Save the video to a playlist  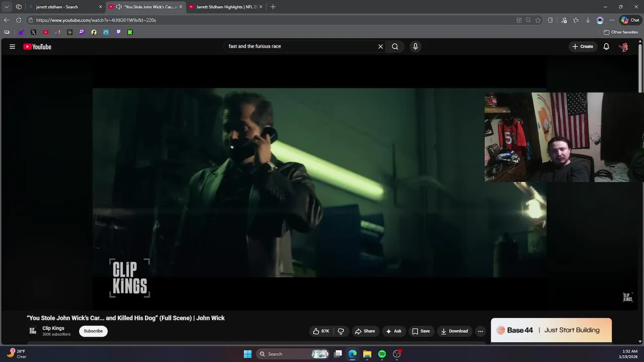click(421, 331)
